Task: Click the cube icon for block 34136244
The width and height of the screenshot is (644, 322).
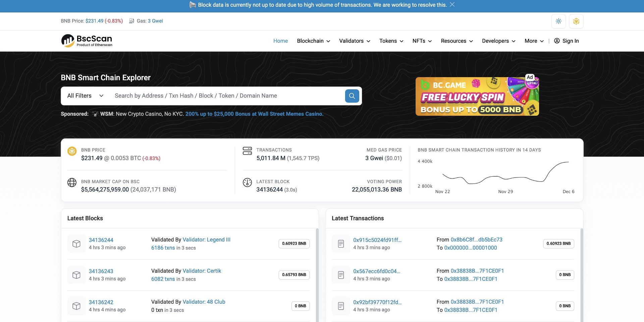Action: coord(76,244)
